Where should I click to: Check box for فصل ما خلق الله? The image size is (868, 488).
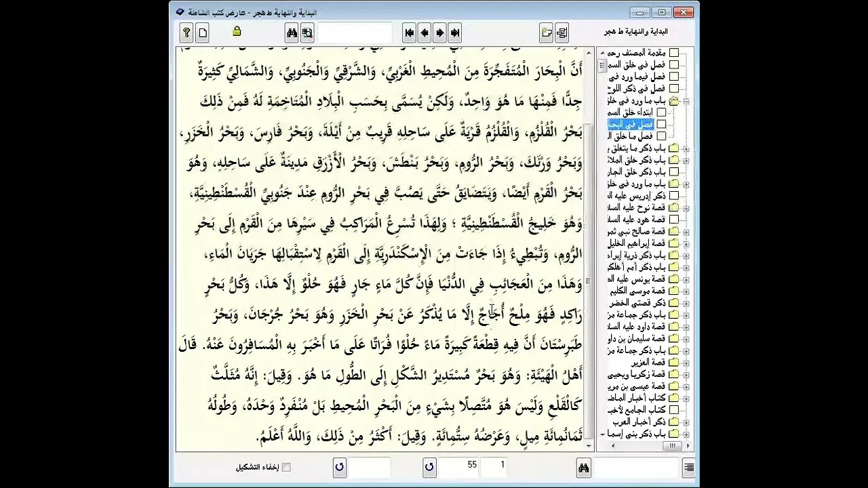pyautogui.click(x=661, y=136)
